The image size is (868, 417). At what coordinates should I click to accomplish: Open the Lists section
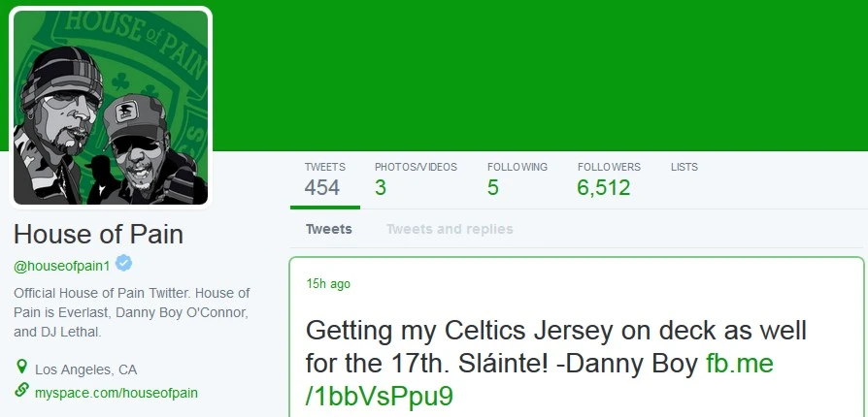tap(684, 167)
